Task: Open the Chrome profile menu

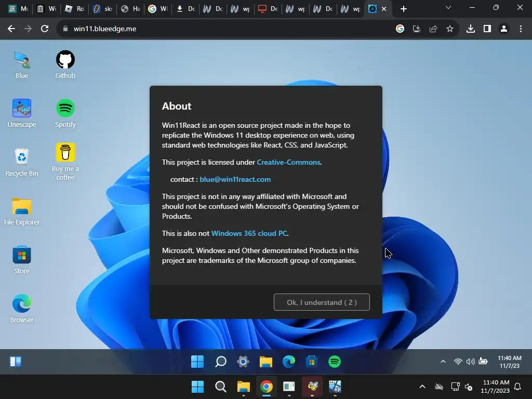Action: click(504, 29)
